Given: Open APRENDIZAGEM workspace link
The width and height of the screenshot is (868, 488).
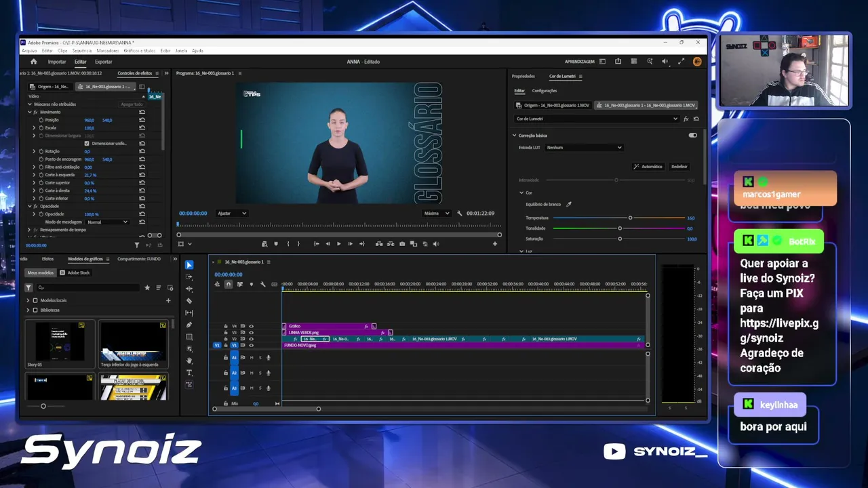Looking at the screenshot, I should point(580,62).
